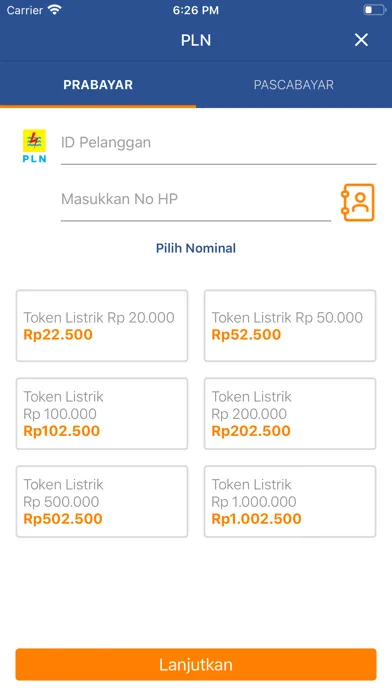Tap the PLN logo icon

pyautogui.click(x=34, y=146)
